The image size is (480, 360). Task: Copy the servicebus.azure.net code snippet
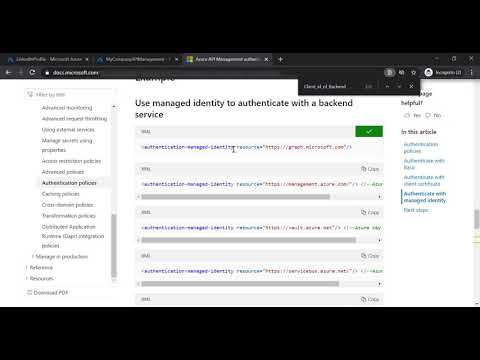(370, 256)
